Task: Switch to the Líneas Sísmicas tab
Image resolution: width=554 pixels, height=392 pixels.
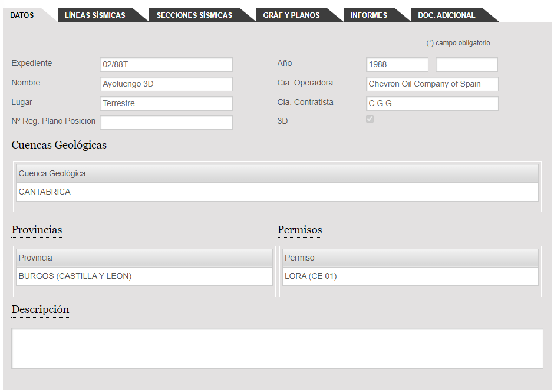Action: [x=95, y=15]
